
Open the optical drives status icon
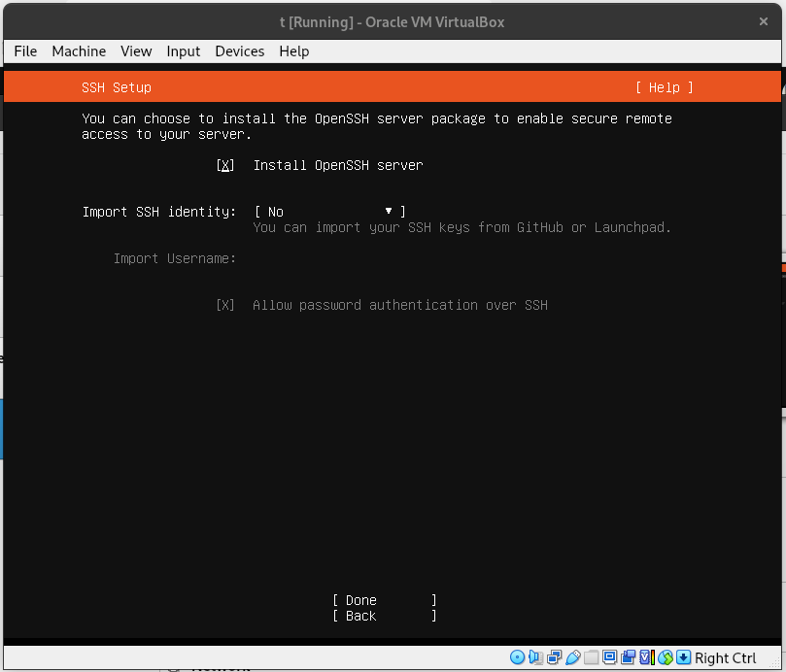(516, 658)
